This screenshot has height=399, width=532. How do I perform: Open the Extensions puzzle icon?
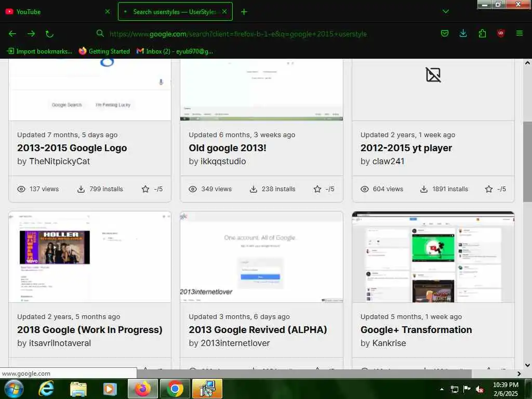pyautogui.click(x=482, y=33)
